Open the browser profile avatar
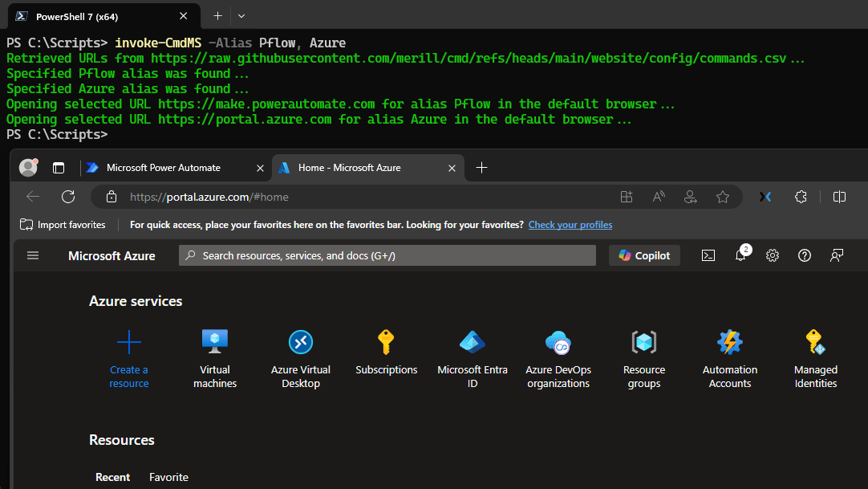The image size is (868, 489). (x=28, y=167)
